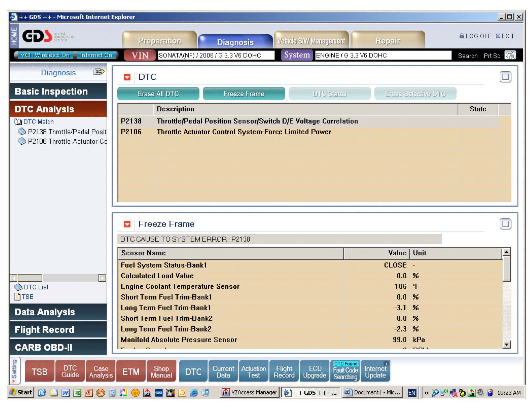Maximize the Freeze Frame panel
The height and width of the screenshot is (406, 532).
click(505, 224)
